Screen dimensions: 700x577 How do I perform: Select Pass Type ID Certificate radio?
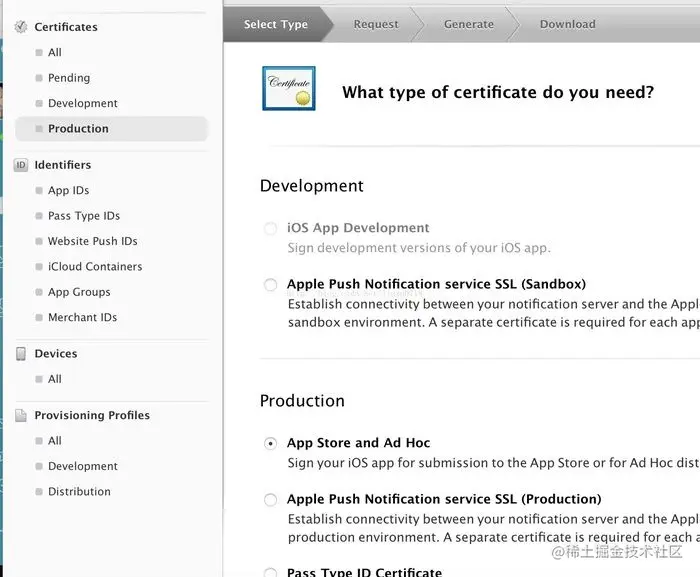click(270, 573)
